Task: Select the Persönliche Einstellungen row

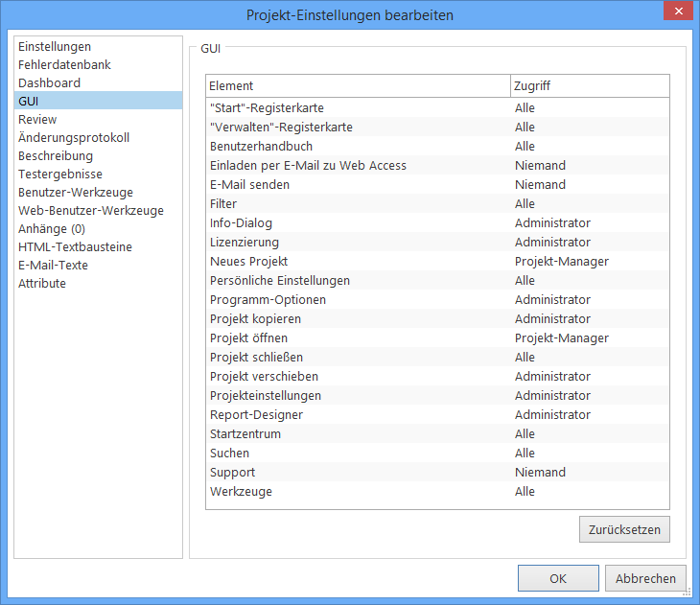Action: (437, 281)
